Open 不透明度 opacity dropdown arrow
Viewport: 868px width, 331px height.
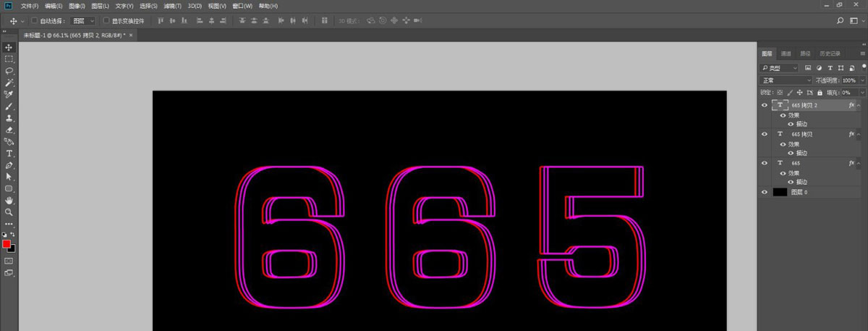coord(861,80)
